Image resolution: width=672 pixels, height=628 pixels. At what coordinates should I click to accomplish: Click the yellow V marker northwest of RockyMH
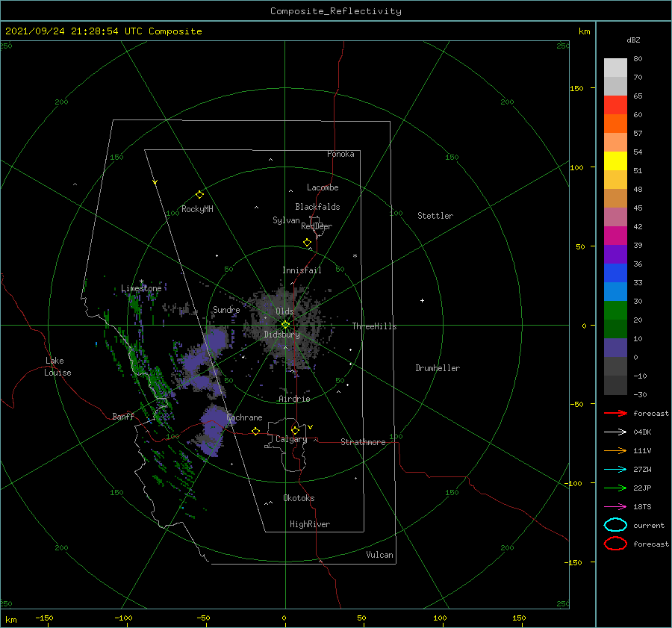pos(155,182)
